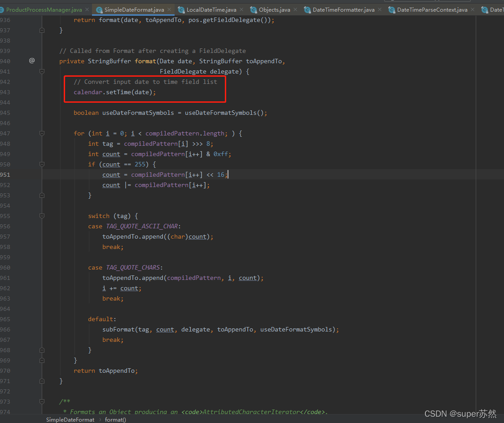Click the class icon on LocalDateTime.java tab

[x=181, y=10]
